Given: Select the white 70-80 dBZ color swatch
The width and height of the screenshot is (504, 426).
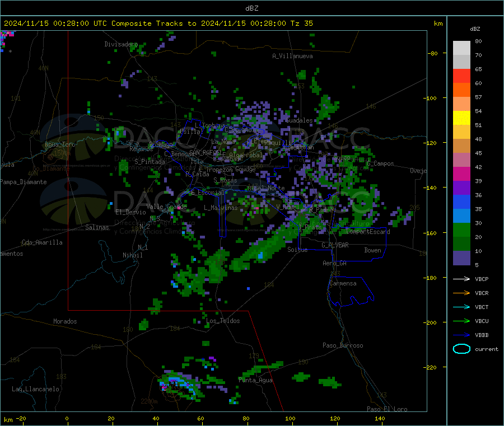Looking at the screenshot, I should click(x=461, y=48).
